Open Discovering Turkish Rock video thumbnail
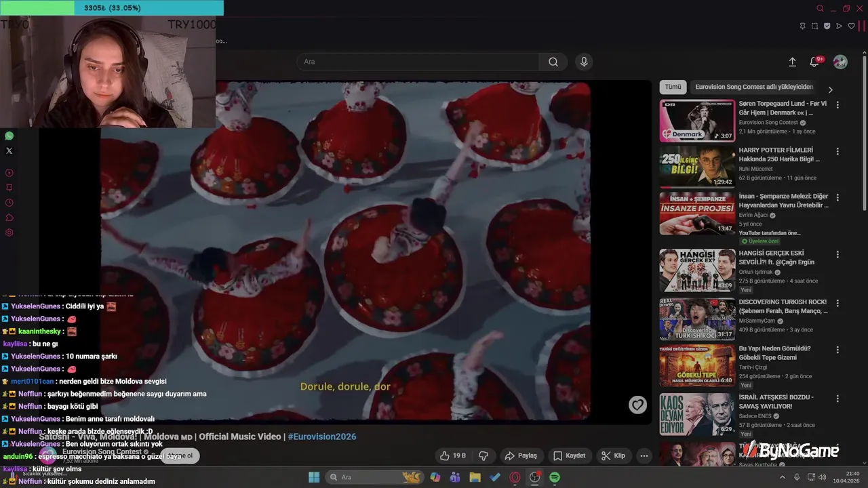 [x=697, y=319]
